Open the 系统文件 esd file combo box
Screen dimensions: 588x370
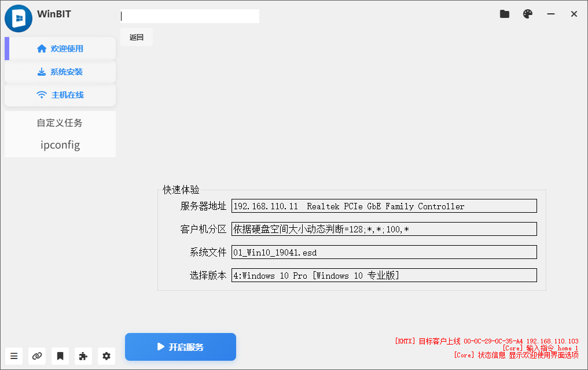[x=384, y=253]
